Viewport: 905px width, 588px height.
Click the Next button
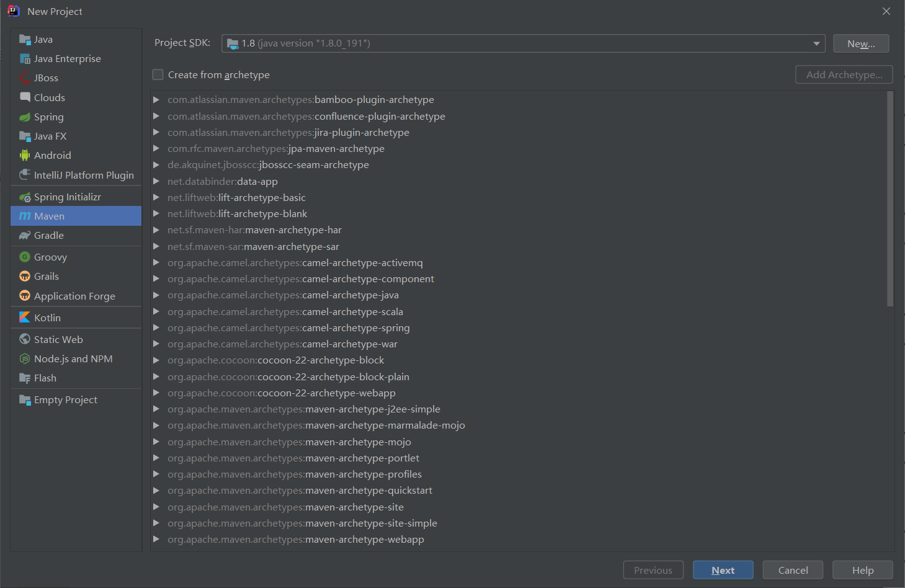[x=723, y=570]
